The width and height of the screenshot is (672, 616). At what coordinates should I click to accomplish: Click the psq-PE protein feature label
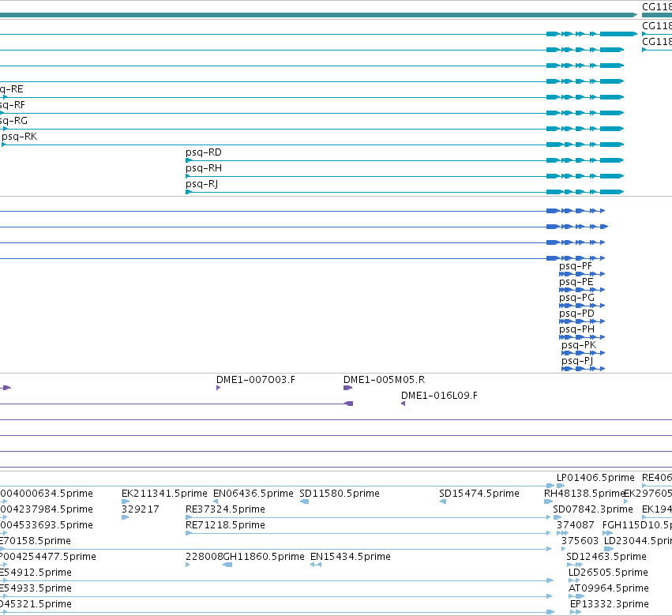tap(576, 282)
